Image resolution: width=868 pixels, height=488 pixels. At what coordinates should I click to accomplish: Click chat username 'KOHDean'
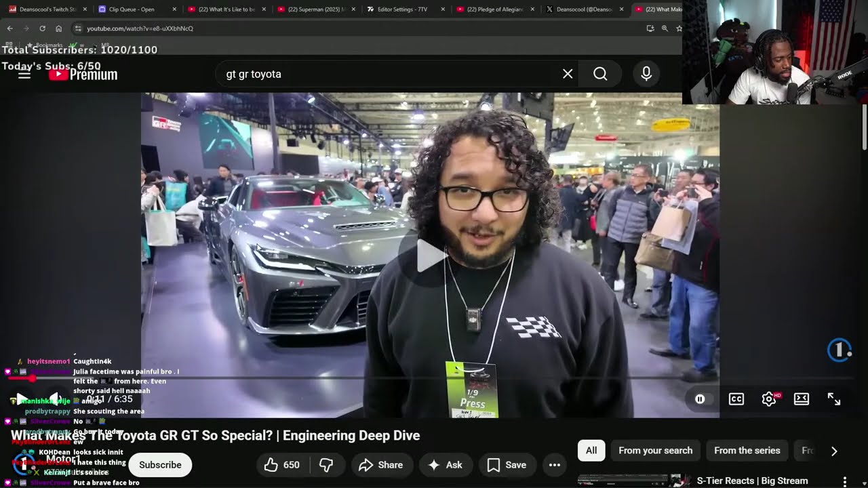[54, 452]
